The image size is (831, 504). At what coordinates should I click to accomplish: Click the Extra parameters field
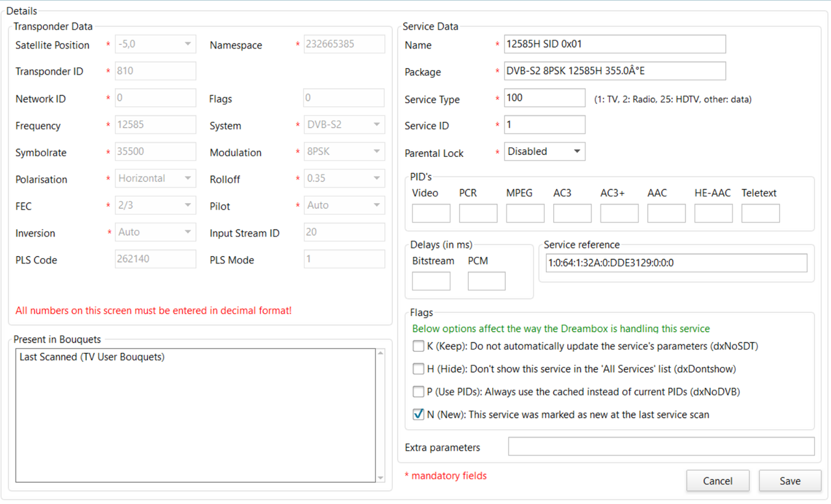[661, 447]
